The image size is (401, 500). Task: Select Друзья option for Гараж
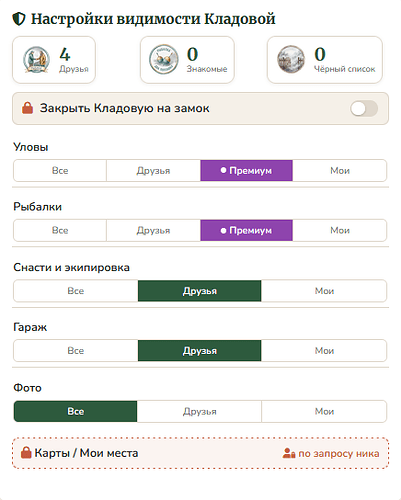pyautogui.click(x=200, y=351)
